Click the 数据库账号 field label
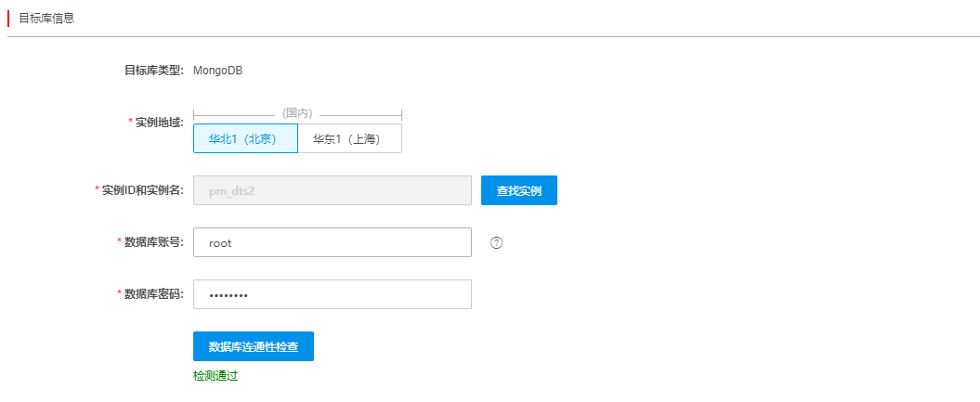The height and width of the screenshot is (402, 980). [x=154, y=241]
